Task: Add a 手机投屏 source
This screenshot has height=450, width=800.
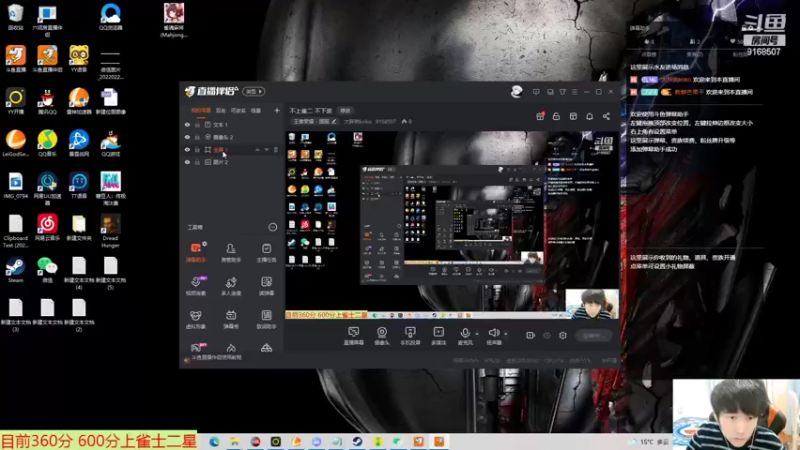Action: click(410, 336)
